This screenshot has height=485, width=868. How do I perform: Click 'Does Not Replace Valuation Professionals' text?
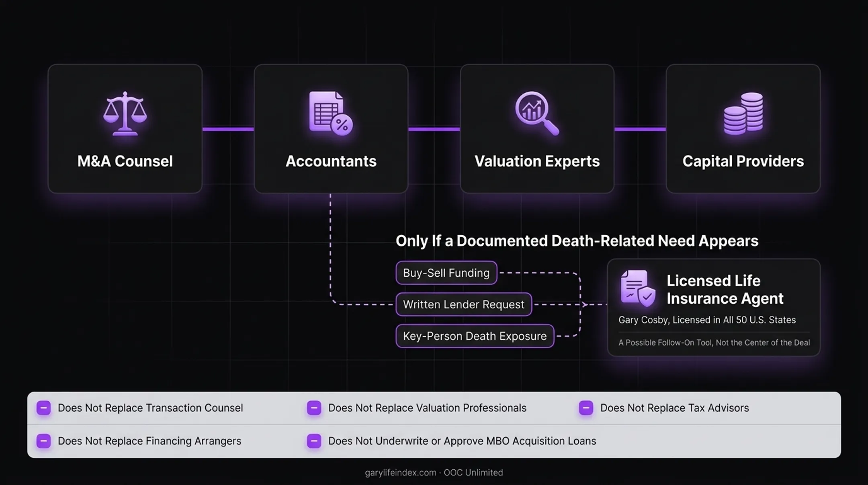[x=427, y=408]
